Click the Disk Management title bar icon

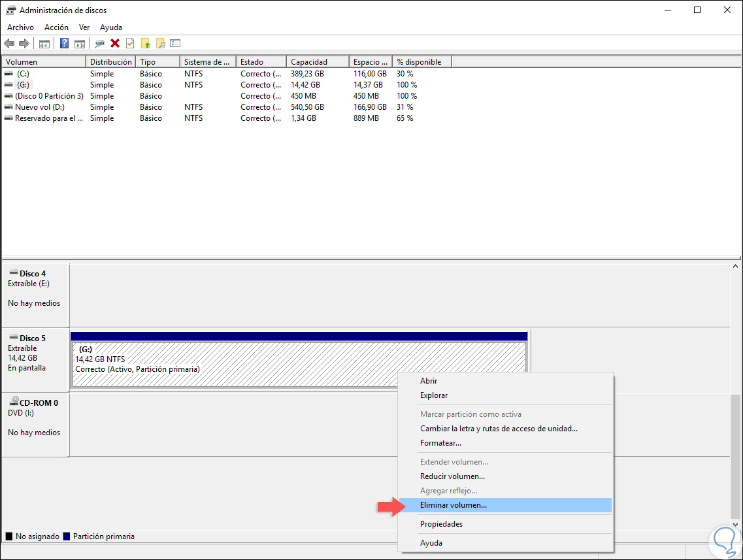(x=10, y=10)
